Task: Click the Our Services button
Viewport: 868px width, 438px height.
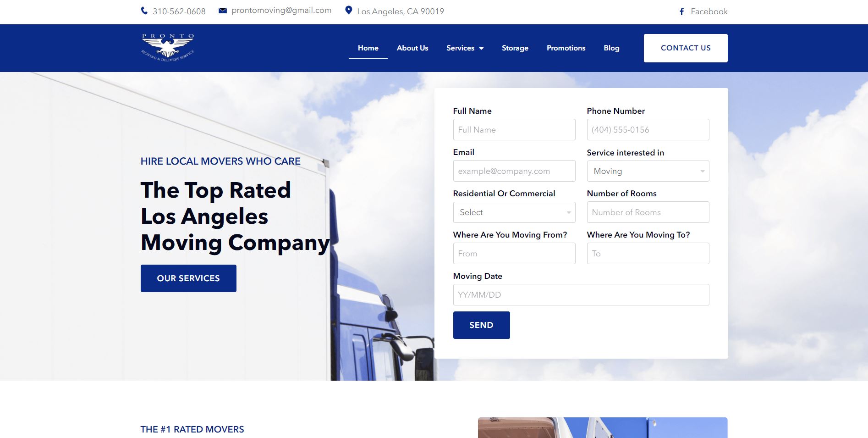Action: point(188,278)
